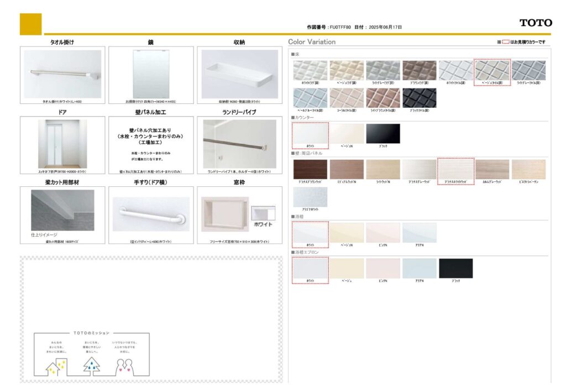The width and height of the screenshot is (566, 392).
Task: Select the towel bar (タオル掛け) product image
Action: point(62,74)
